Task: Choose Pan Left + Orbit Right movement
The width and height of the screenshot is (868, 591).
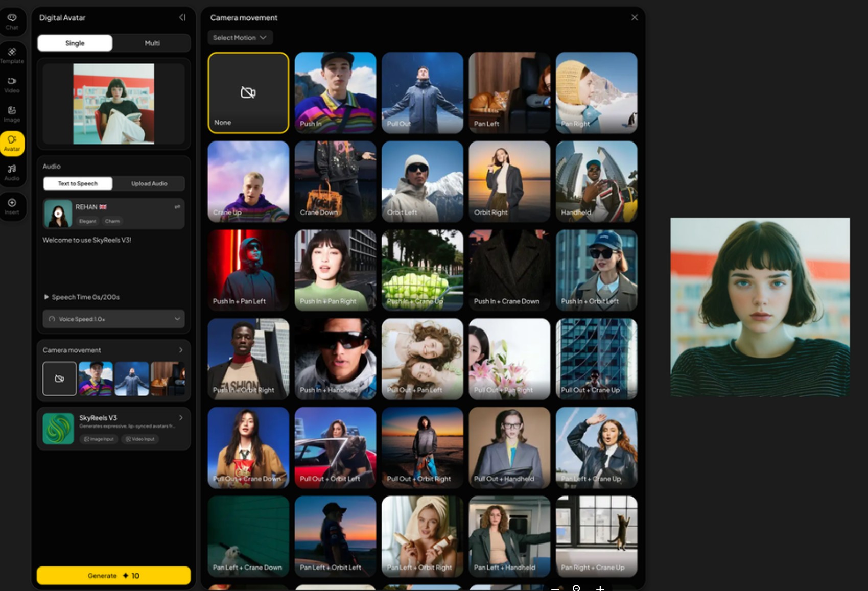Action: [x=423, y=536]
